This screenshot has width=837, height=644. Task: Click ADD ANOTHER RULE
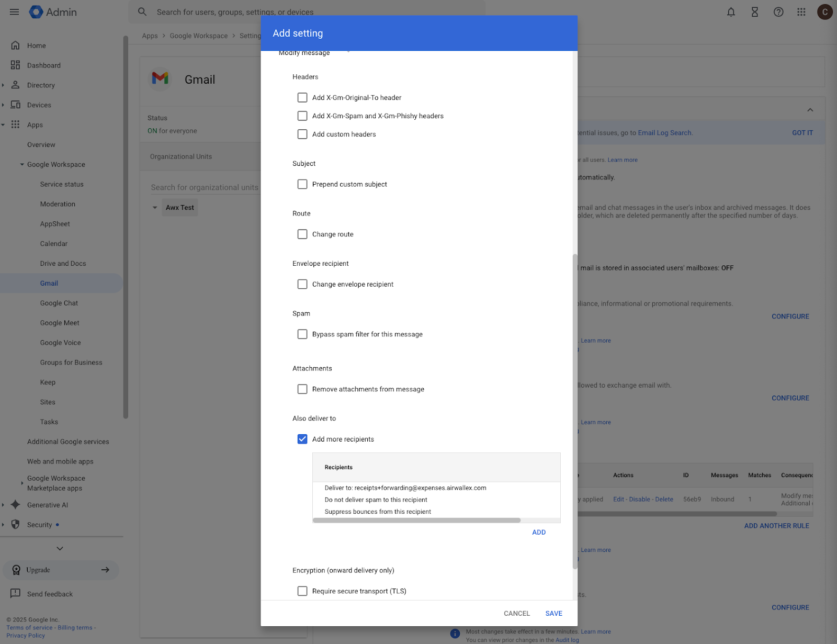click(776, 526)
